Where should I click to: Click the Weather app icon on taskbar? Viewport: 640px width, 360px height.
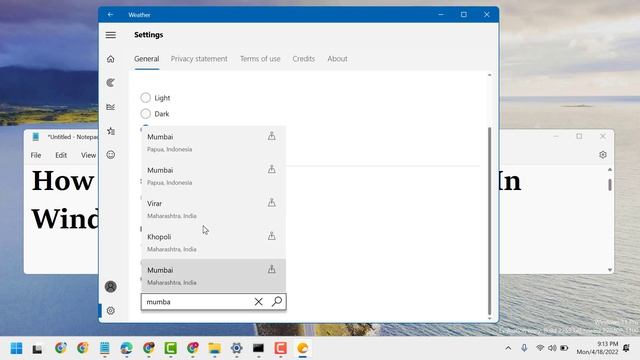(x=302, y=348)
